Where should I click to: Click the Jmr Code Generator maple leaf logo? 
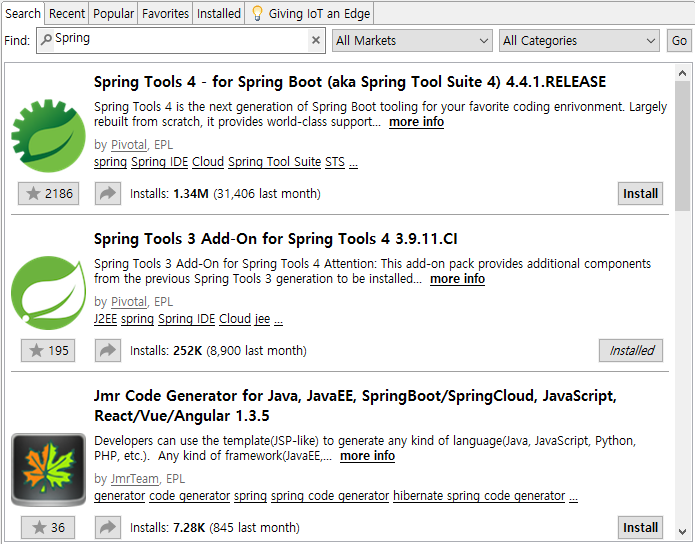click(x=48, y=470)
